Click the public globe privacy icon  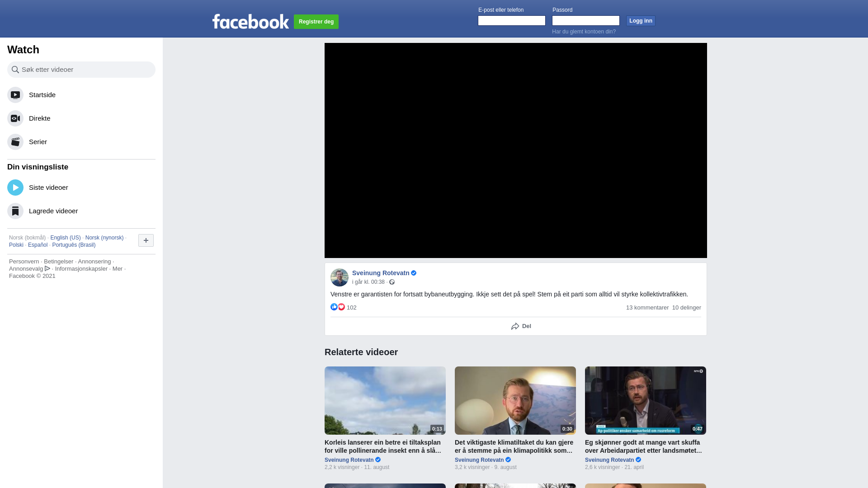pos(392,282)
